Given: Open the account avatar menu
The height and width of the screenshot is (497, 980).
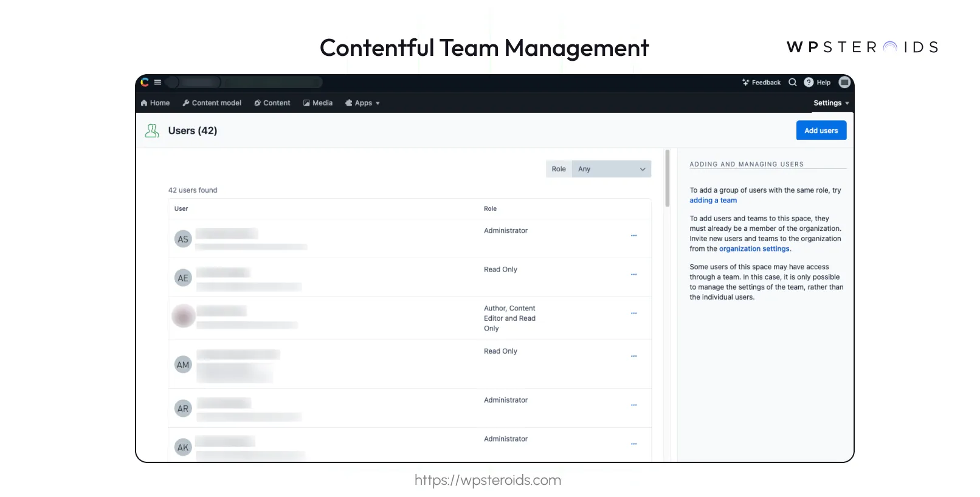Looking at the screenshot, I should point(844,82).
